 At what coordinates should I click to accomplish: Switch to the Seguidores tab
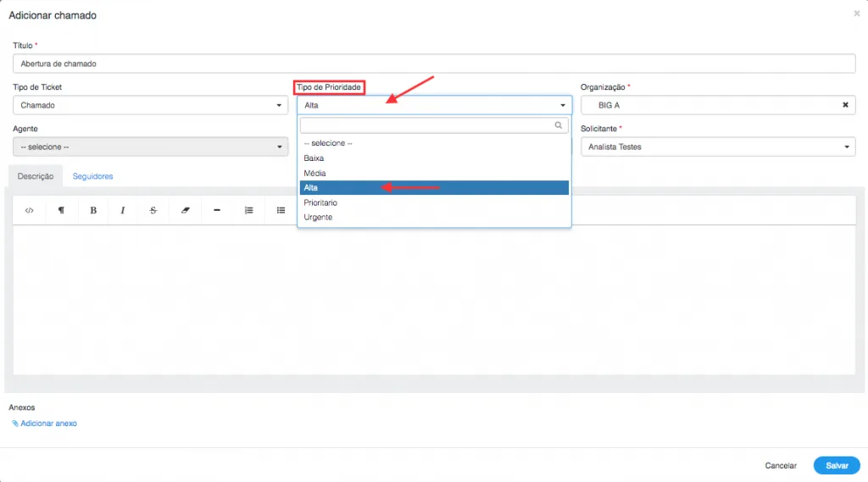click(x=92, y=176)
